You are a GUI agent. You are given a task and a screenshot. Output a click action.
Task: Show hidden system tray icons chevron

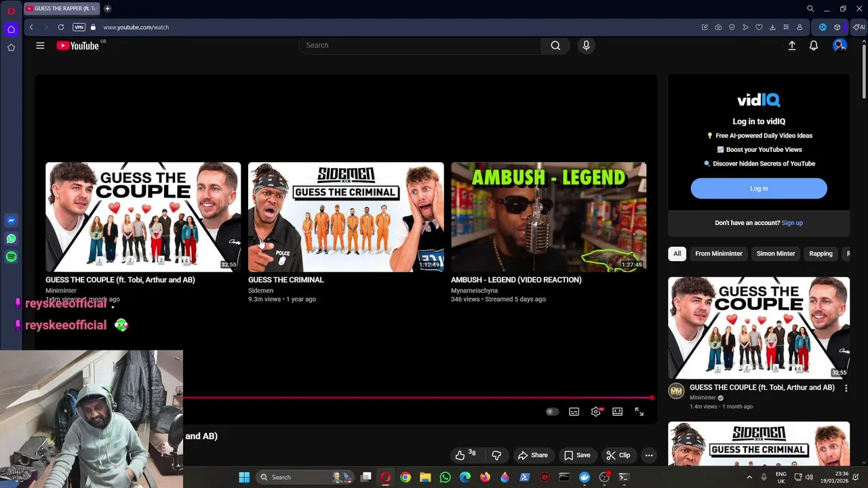tap(749, 477)
